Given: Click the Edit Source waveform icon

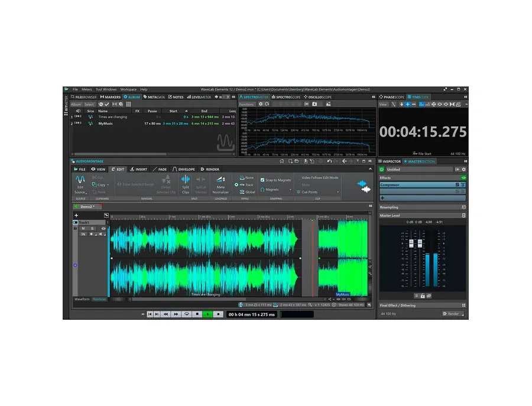Looking at the screenshot, I should [x=80, y=179].
